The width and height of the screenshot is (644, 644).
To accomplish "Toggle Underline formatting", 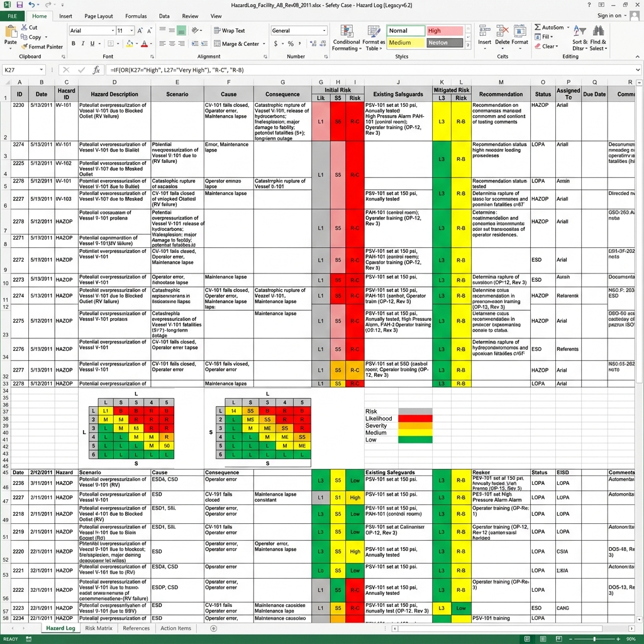I will point(92,43).
